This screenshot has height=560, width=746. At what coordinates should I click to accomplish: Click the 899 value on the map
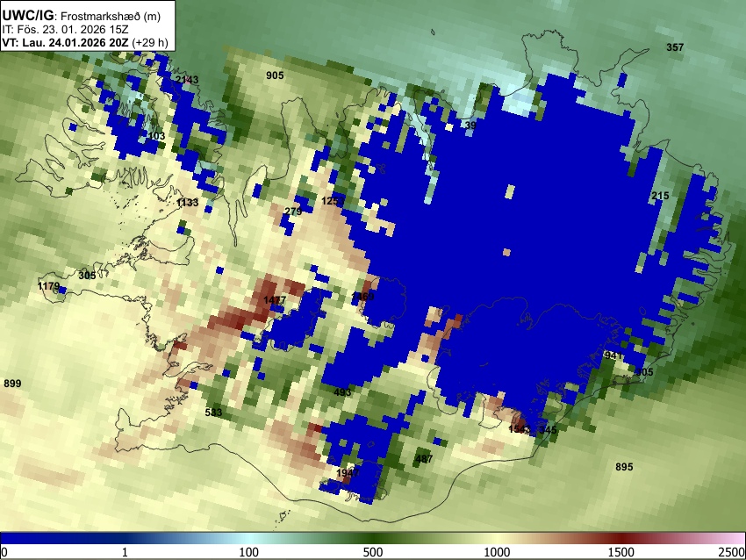[x=12, y=384]
